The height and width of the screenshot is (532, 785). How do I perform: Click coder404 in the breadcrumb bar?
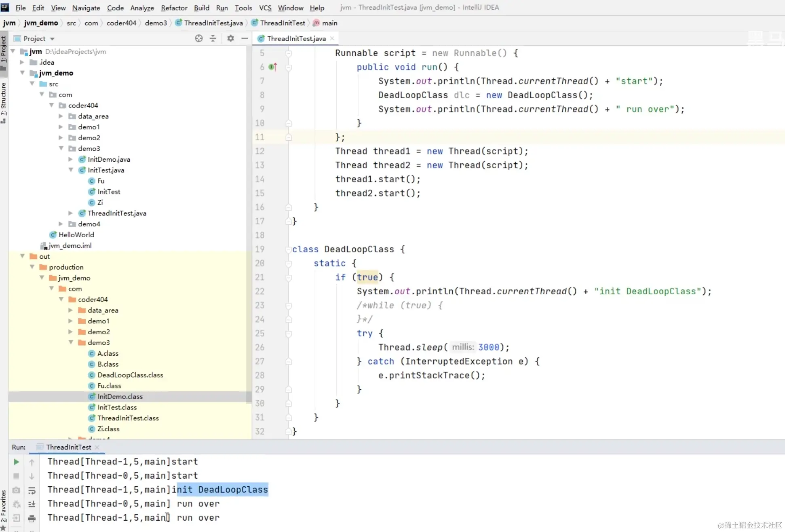(x=121, y=23)
